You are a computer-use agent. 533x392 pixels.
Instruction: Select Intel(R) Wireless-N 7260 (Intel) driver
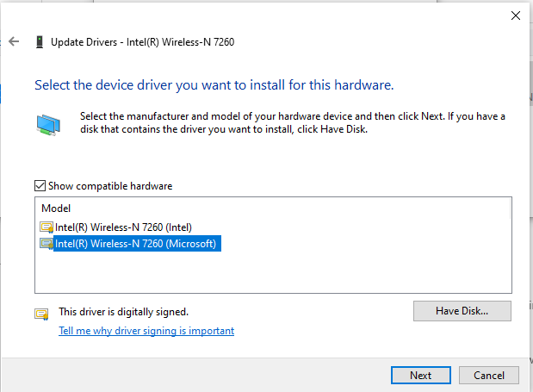117,227
